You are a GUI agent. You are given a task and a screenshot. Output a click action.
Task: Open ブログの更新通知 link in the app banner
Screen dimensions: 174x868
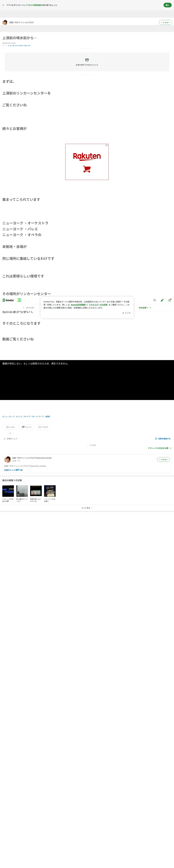click(x=34, y=5)
